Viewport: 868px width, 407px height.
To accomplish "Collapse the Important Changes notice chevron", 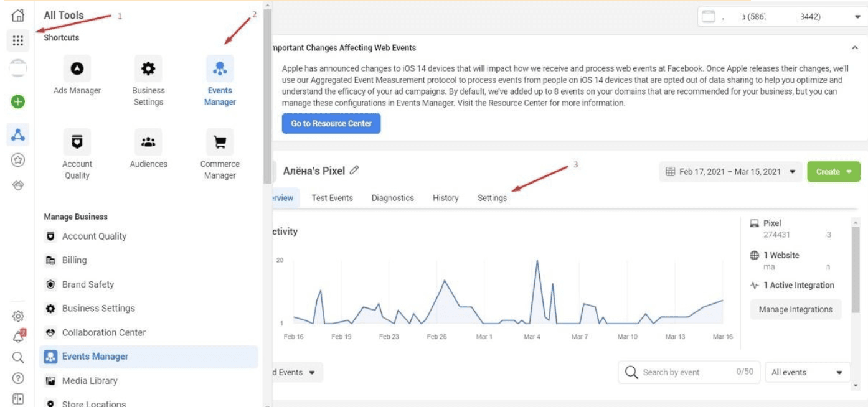I will [854, 48].
